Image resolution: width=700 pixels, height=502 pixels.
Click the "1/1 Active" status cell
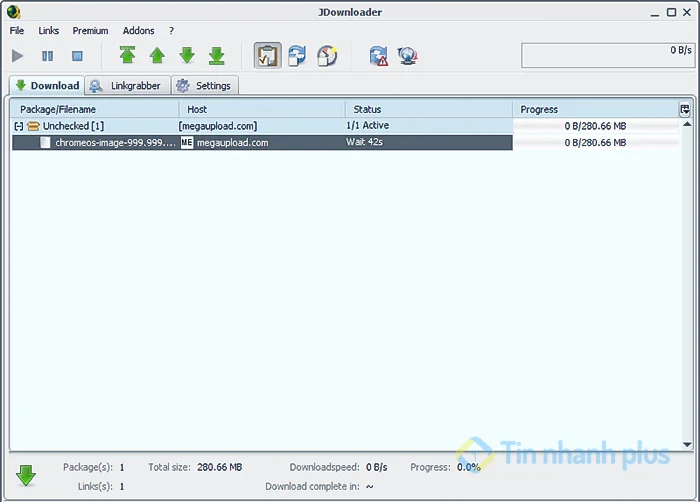367,126
